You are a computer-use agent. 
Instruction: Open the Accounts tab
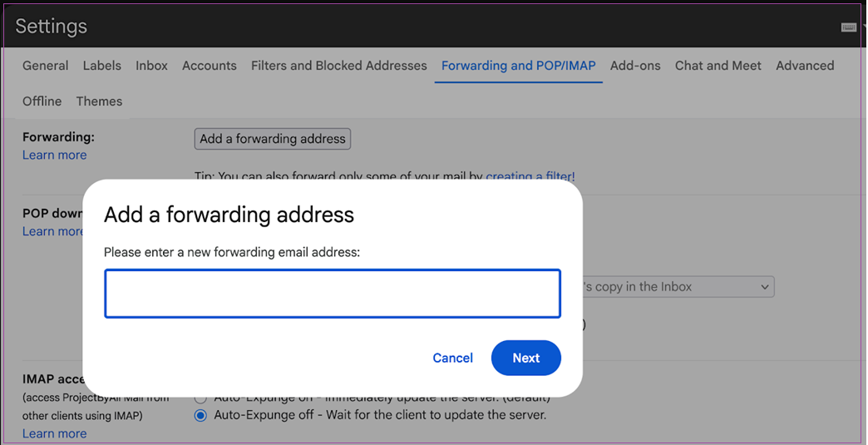pyautogui.click(x=210, y=66)
